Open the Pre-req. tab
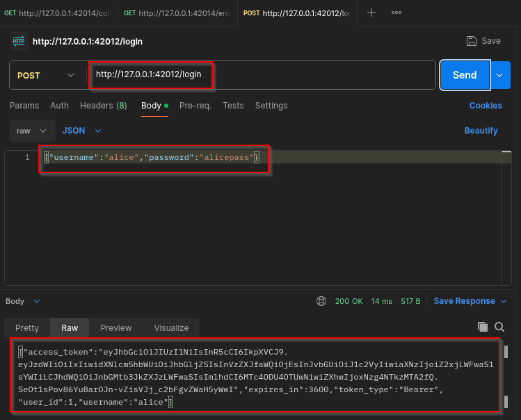This screenshot has width=521, height=420. tap(195, 106)
